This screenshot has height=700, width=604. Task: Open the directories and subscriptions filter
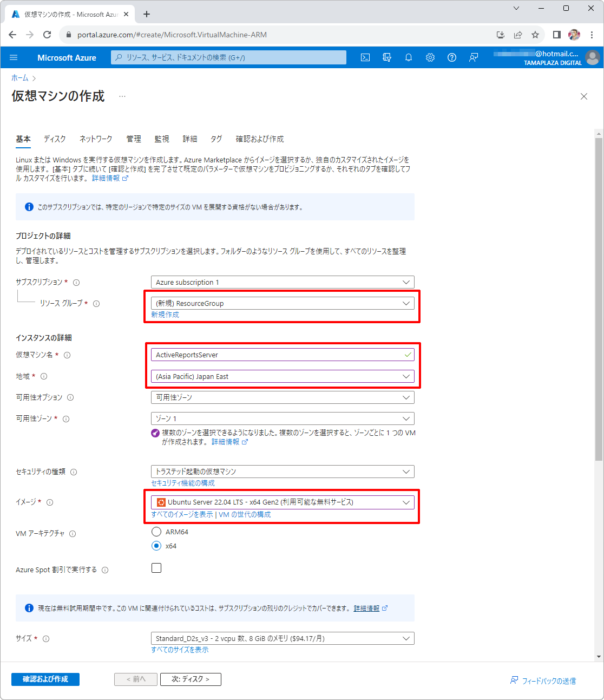coord(387,57)
